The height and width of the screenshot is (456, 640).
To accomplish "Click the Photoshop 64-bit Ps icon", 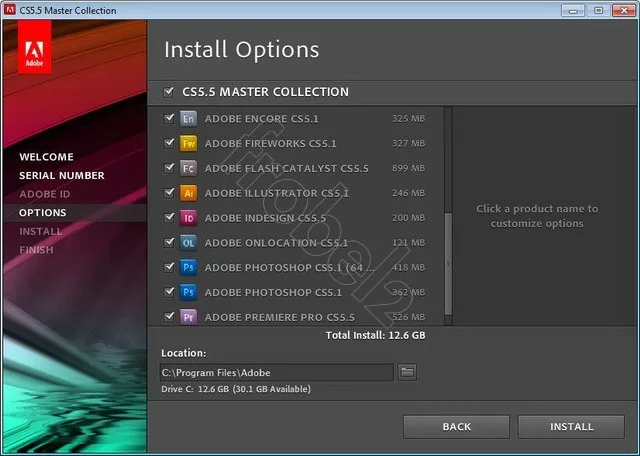I will [x=188, y=267].
